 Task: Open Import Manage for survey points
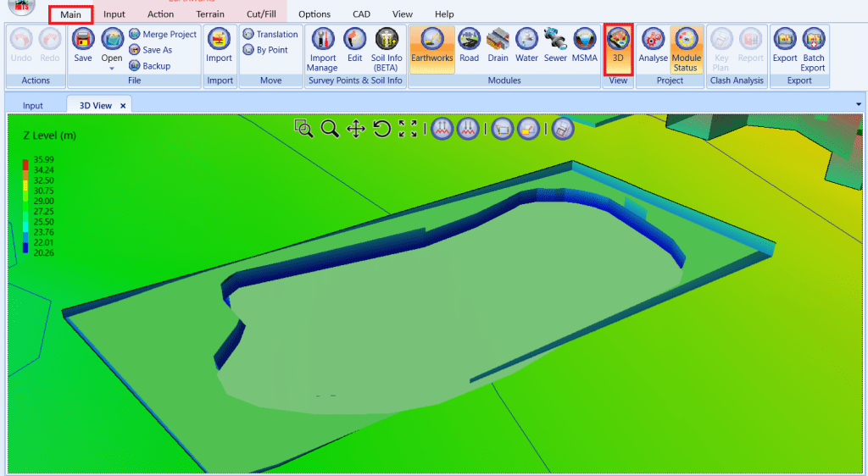(323, 50)
